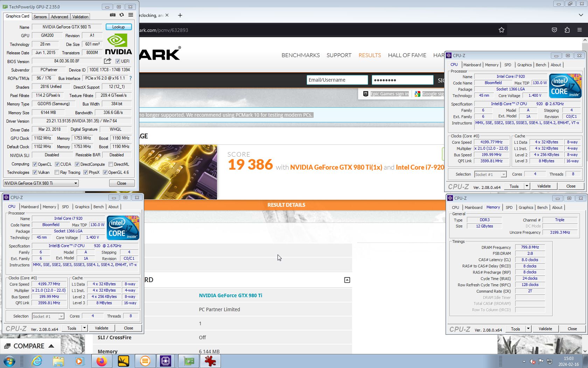
Task: Open Bench tab in upper-right CPU-Z window
Action: [541, 65]
